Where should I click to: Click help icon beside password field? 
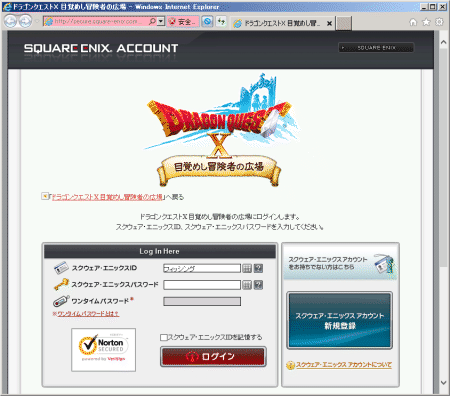[x=258, y=285]
